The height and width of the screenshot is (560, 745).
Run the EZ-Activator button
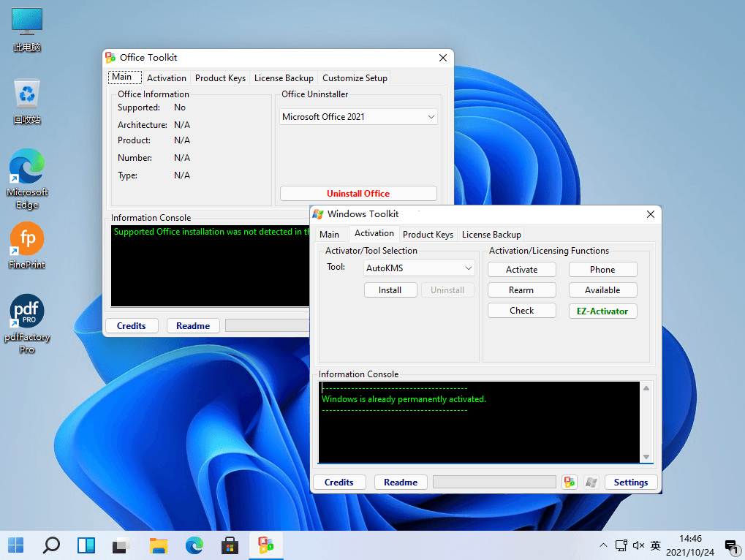click(602, 311)
